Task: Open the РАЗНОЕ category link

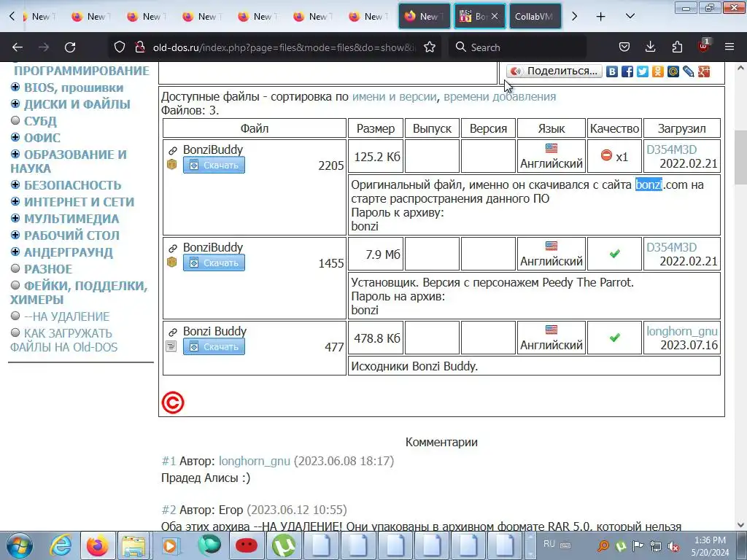Action: point(48,269)
